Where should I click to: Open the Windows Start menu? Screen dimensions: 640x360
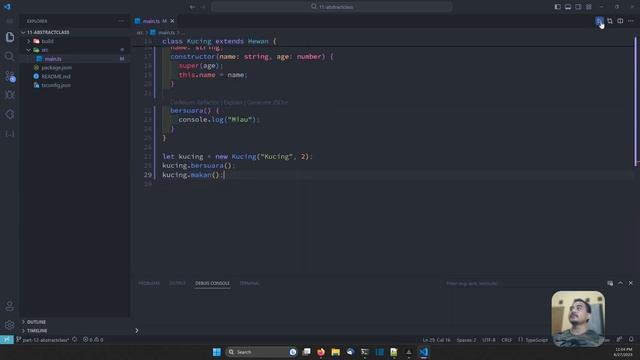coord(217,352)
